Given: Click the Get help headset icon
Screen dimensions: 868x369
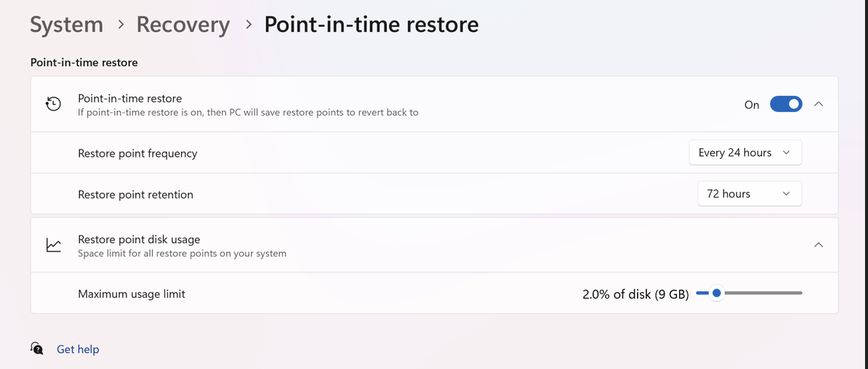Looking at the screenshot, I should click(37, 349).
